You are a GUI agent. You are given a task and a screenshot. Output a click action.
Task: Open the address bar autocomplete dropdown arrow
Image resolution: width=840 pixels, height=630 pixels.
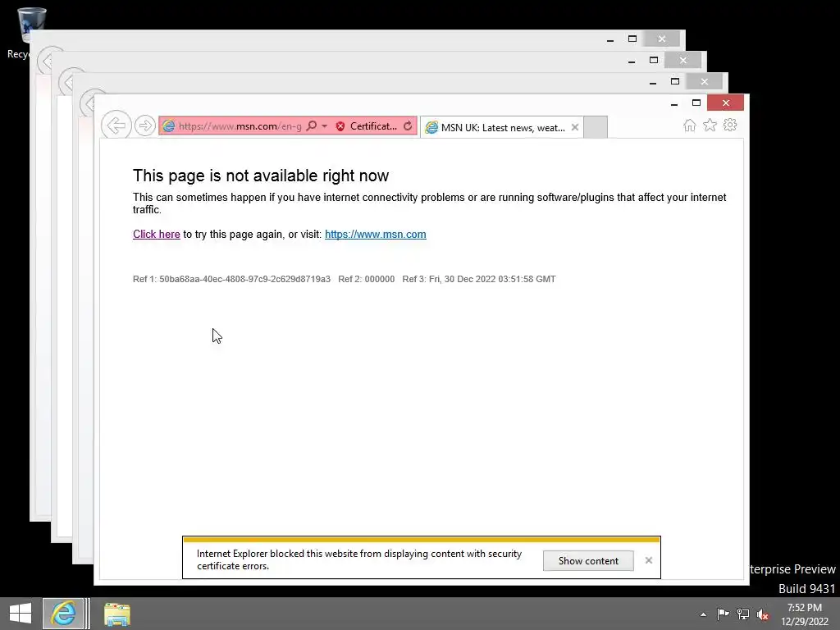(x=324, y=126)
